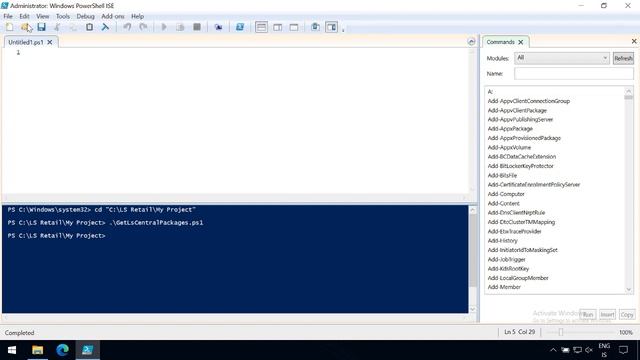
Task: Launch PowerShell.exe with the blue console icon
Action: coord(240,27)
